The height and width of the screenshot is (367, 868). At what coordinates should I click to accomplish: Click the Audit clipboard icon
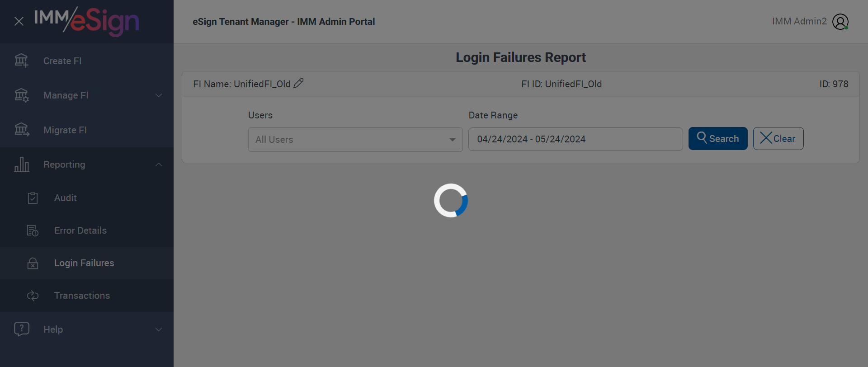(x=33, y=198)
